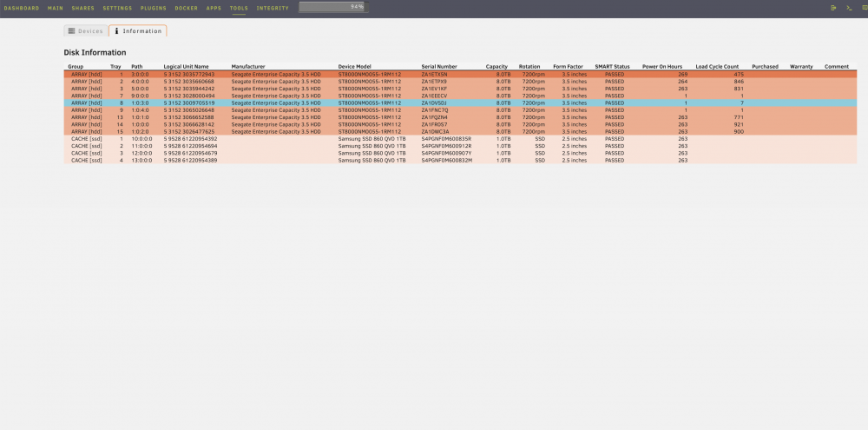Select serial number S4PGNF0M600907Y
This screenshot has width=868, height=430.
[446, 153]
